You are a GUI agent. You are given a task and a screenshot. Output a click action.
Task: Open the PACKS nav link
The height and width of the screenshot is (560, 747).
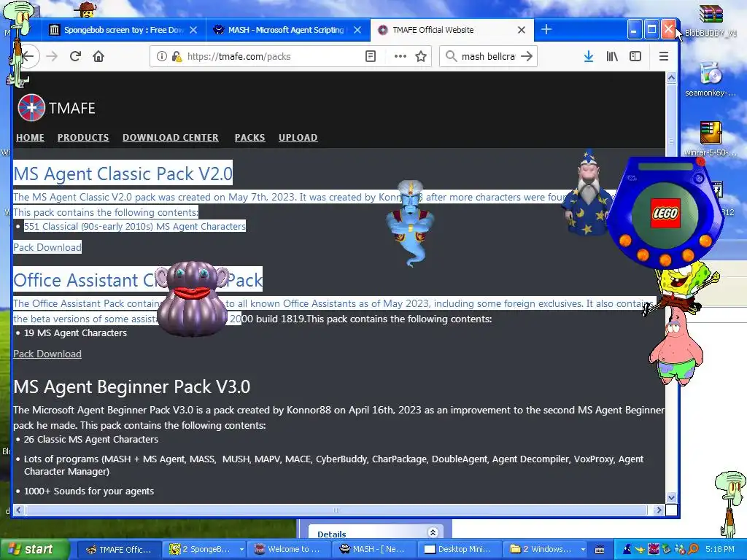click(x=249, y=138)
